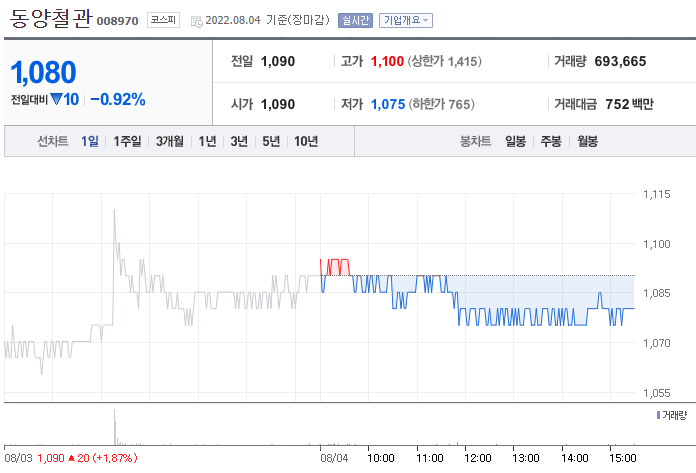Click the 거래량 value 693,665
The image size is (696, 473).
[x=620, y=61]
